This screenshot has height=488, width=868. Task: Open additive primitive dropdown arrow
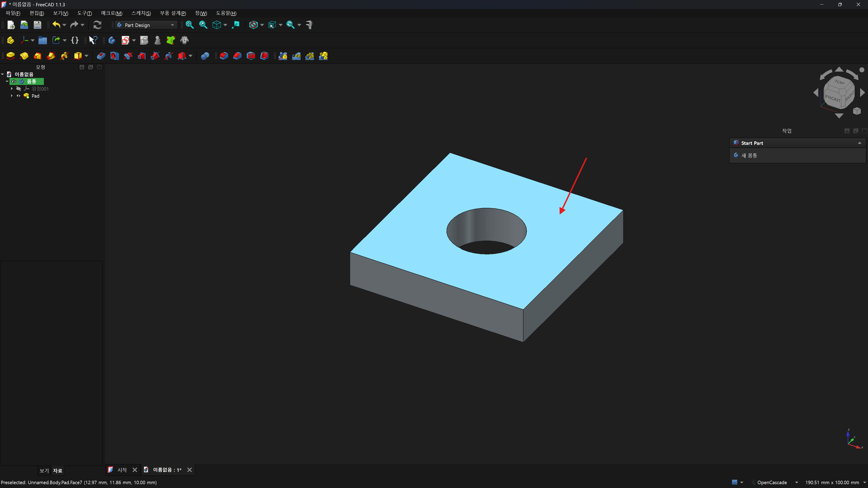point(87,56)
